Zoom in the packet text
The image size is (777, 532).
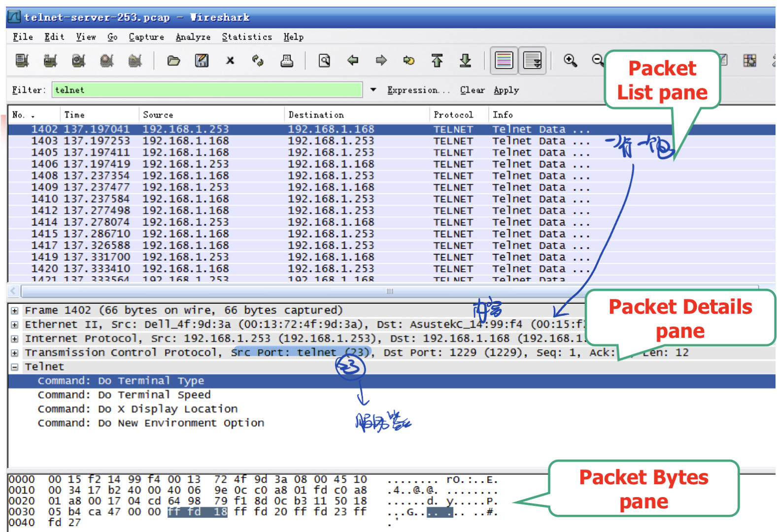pyautogui.click(x=571, y=61)
